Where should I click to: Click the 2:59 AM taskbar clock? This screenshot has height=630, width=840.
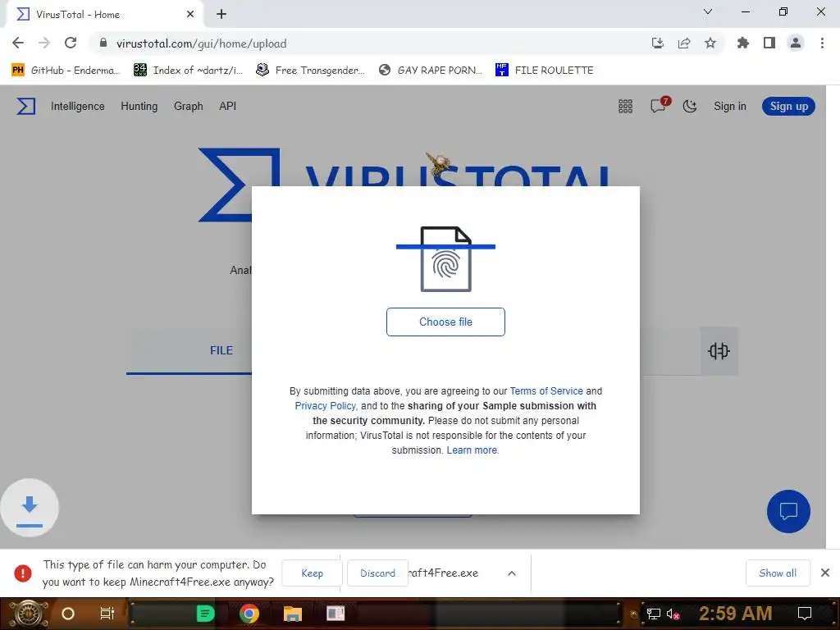coord(736,614)
